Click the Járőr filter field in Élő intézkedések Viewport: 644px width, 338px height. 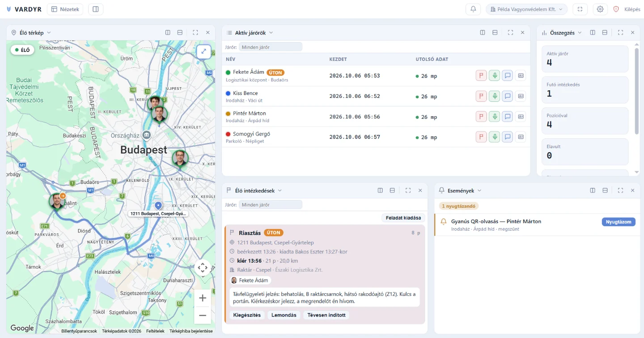pos(271,205)
